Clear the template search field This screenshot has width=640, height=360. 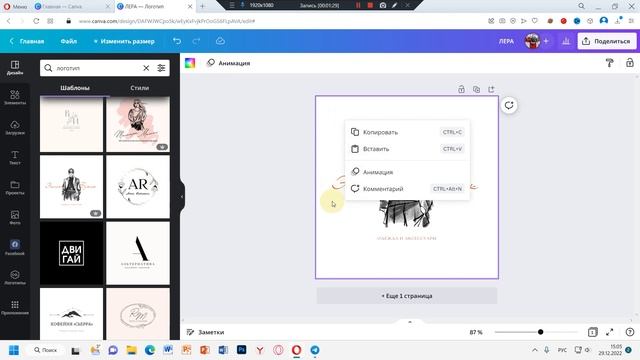click(x=146, y=68)
